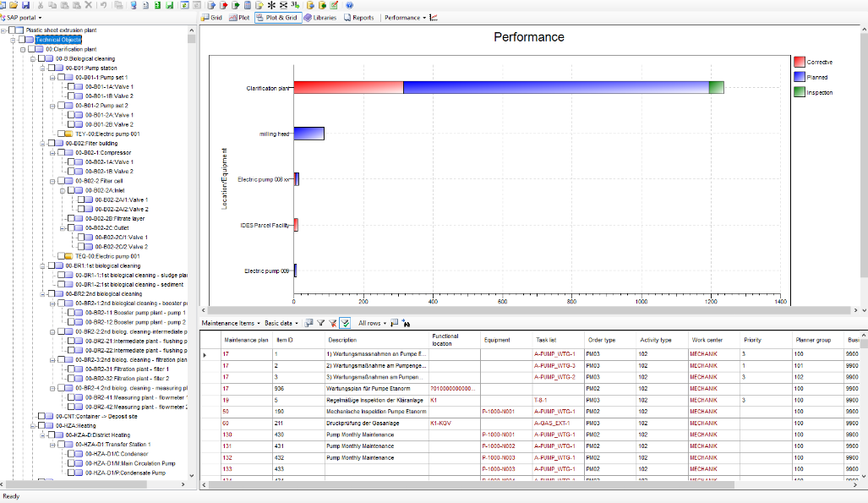Click the Delete (X) icon in the toolbar
Image resolution: width=868 pixels, height=503 pixels.
tap(88, 5)
